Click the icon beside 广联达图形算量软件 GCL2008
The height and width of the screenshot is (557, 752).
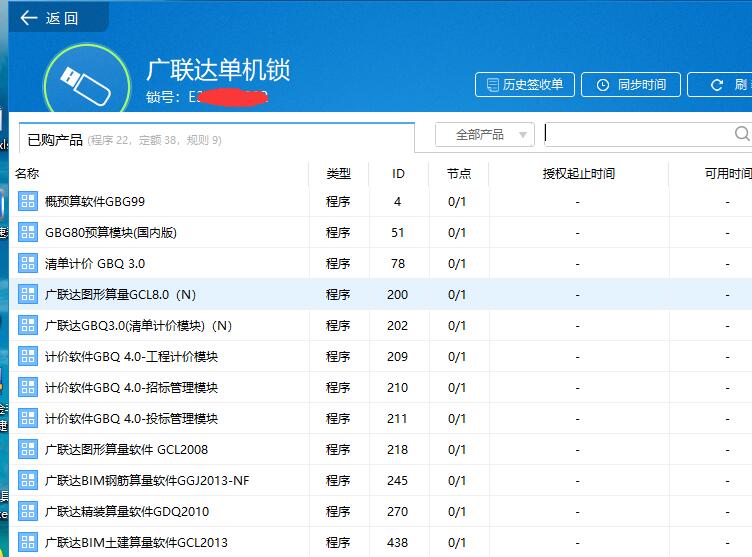(28, 449)
